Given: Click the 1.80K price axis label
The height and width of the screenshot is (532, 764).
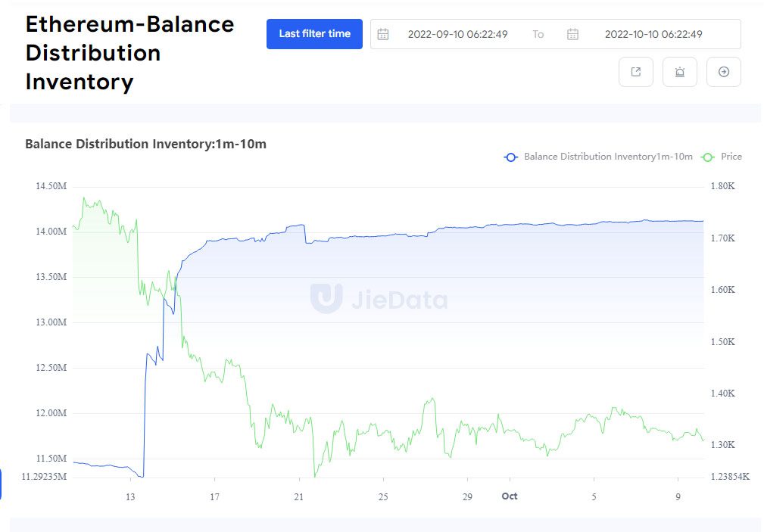Looking at the screenshot, I should (x=722, y=186).
